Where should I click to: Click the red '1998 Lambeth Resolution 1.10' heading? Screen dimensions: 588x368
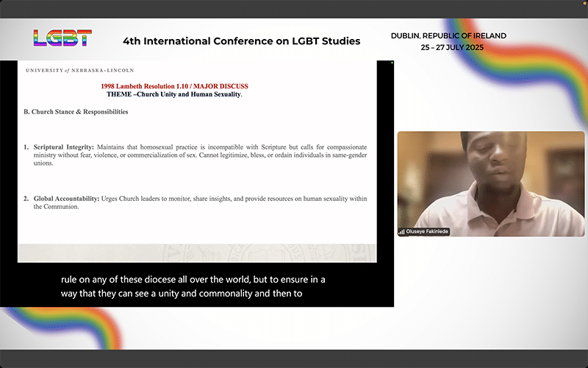click(x=174, y=86)
